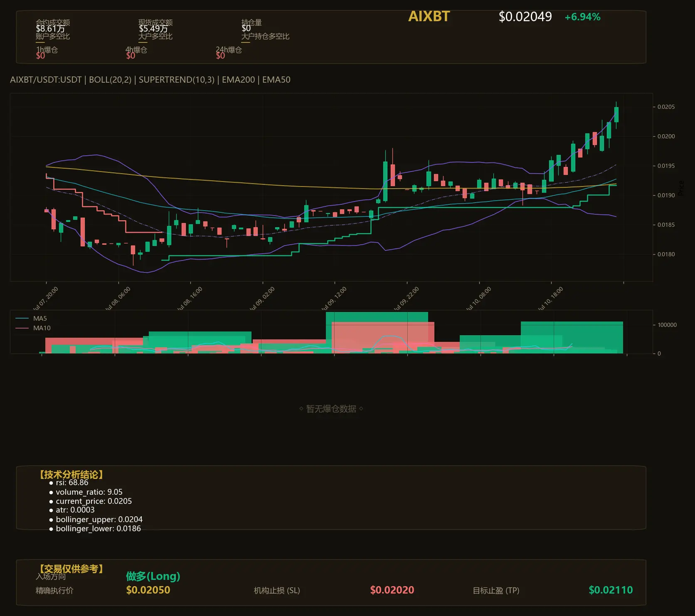Click the Jul 08, 16:00 time label

click(190, 298)
